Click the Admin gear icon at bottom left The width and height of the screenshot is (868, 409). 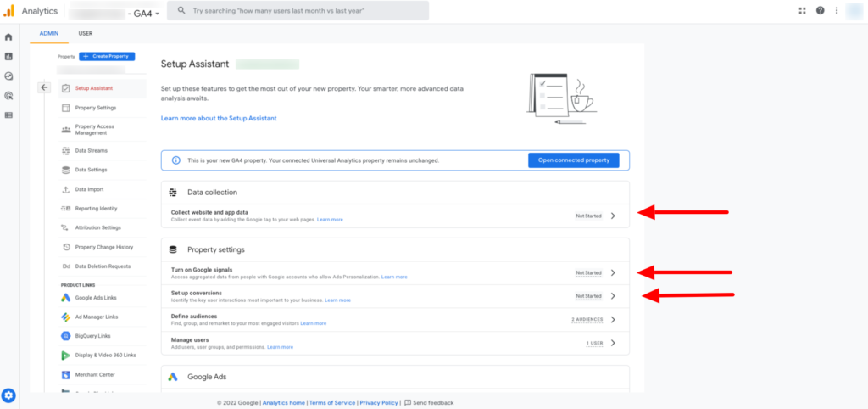8,395
